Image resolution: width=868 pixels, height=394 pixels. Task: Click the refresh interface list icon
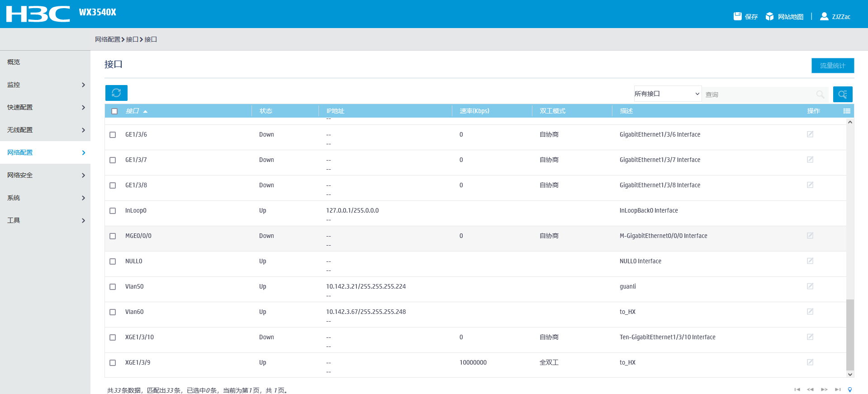click(116, 93)
